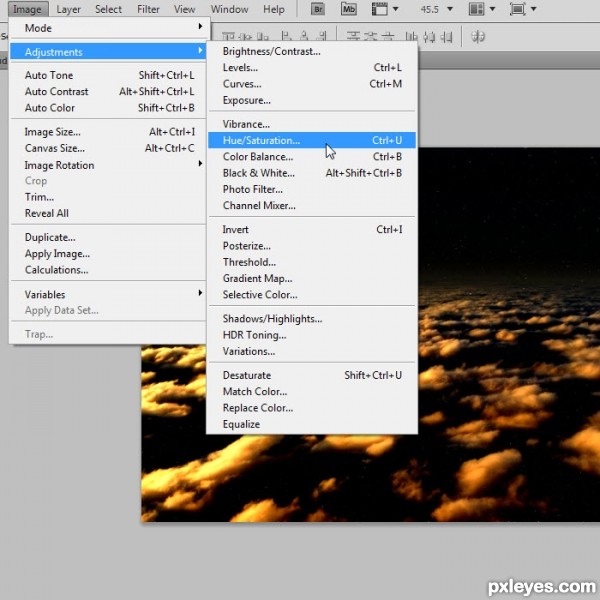
Task: Click the Duplicate menu entry
Action: (x=108, y=237)
